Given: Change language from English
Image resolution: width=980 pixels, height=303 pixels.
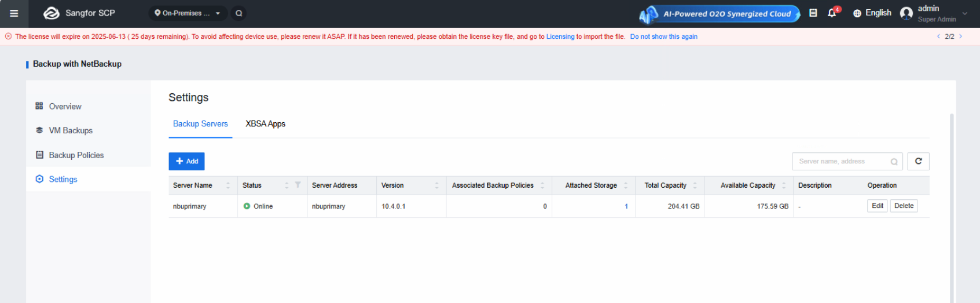Looking at the screenshot, I should coord(872,13).
